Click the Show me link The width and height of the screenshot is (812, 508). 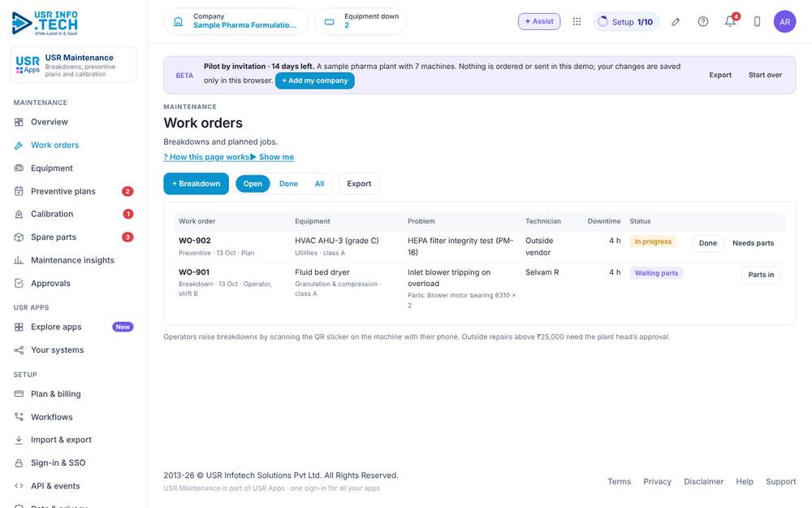(x=272, y=157)
